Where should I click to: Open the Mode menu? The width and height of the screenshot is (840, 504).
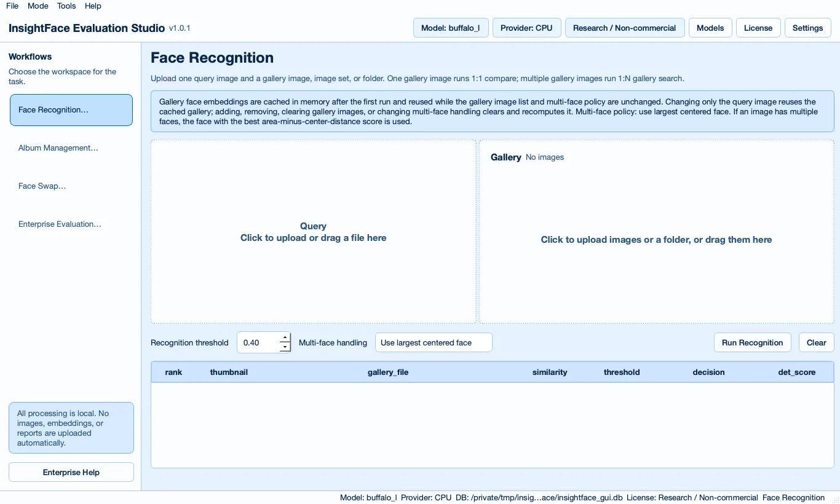[x=38, y=6]
